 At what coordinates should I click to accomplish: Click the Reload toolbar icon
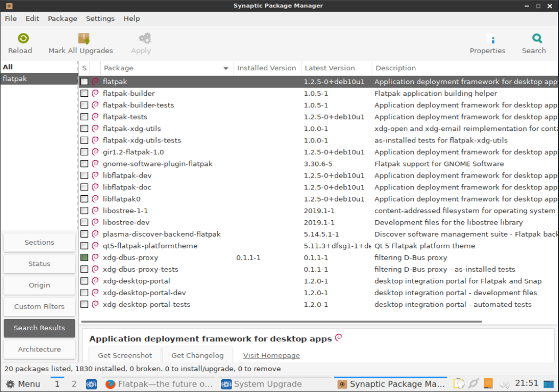click(x=23, y=38)
